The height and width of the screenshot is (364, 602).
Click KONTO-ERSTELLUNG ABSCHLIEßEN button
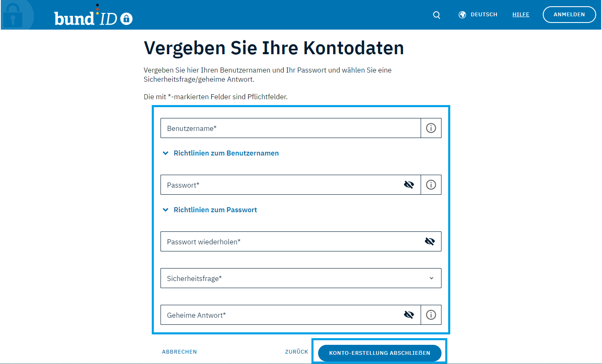[380, 353]
